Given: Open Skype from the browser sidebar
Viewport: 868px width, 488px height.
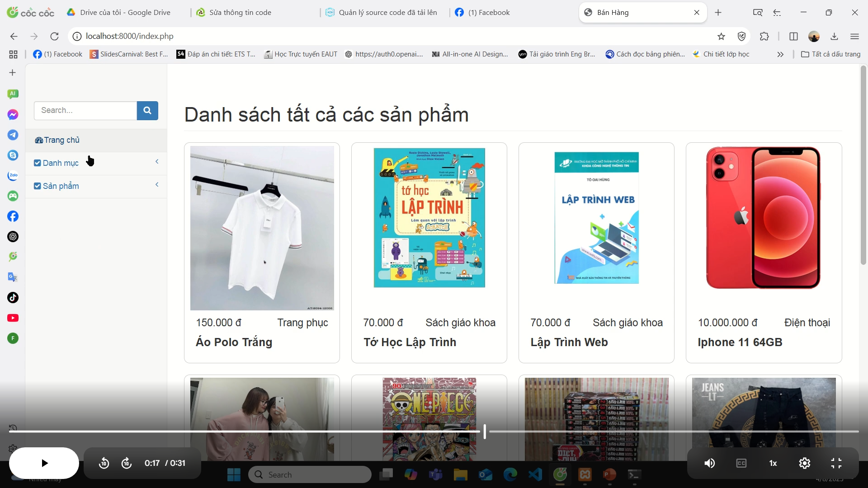Looking at the screenshot, I should 13,155.
